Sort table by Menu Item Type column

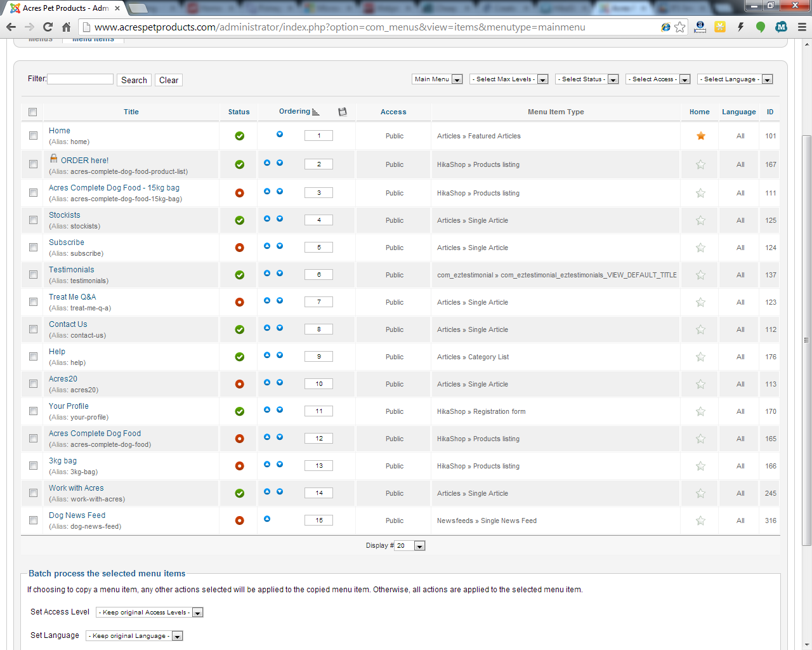click(556, 112)
